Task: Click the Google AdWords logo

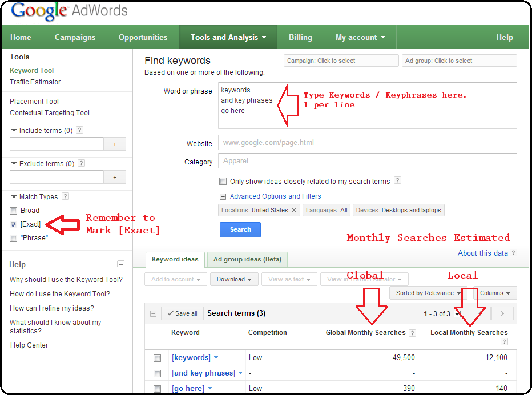Action: [70, 11]
